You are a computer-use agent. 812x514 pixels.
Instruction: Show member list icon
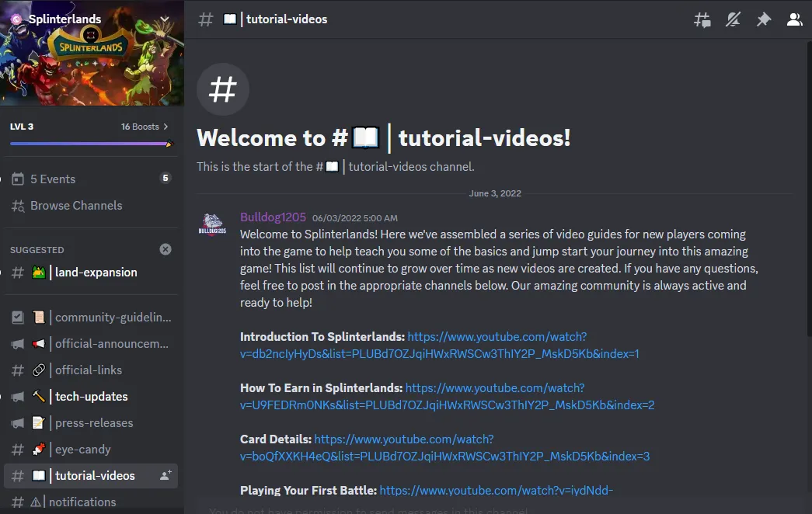coord(794,19)
